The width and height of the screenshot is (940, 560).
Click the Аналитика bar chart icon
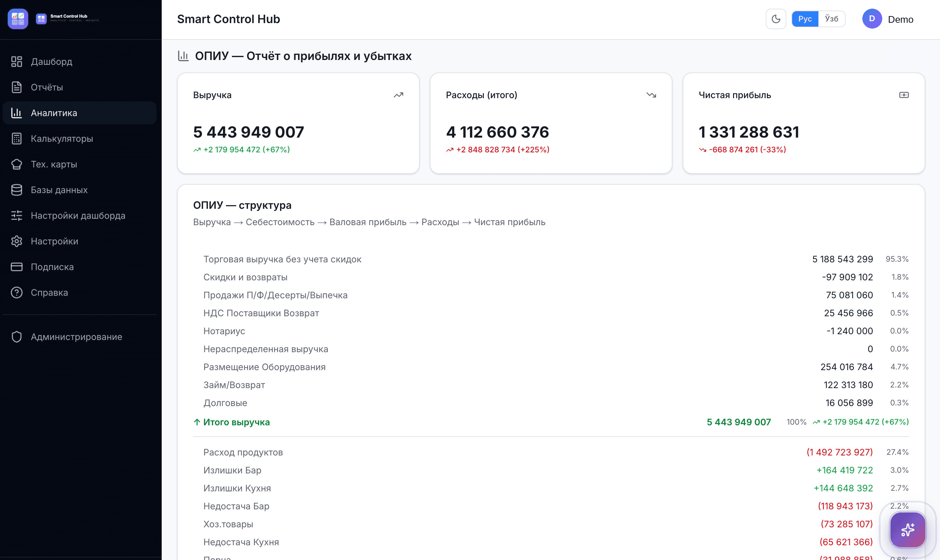[17, 113]
